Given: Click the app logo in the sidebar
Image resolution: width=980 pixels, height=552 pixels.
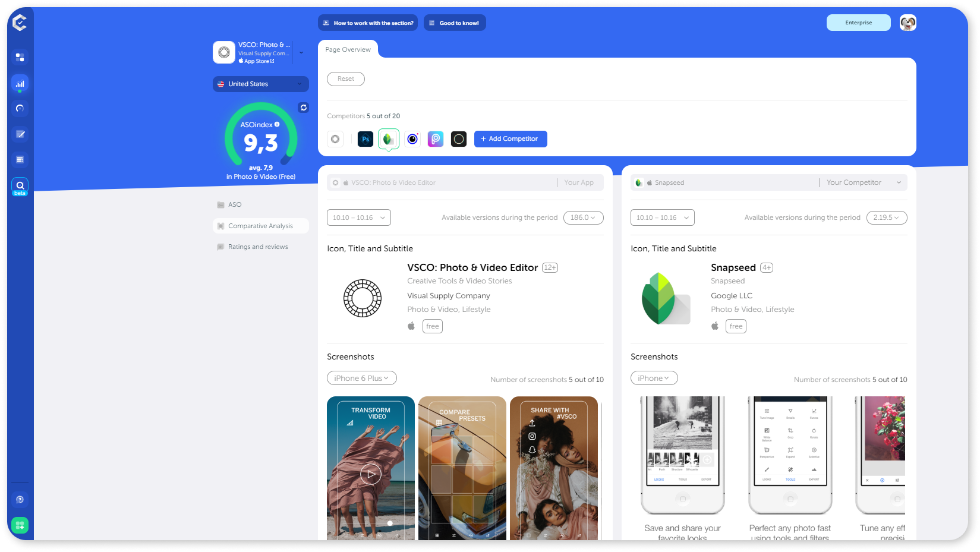Looking at the screenshot, I should tap(20, 23).
